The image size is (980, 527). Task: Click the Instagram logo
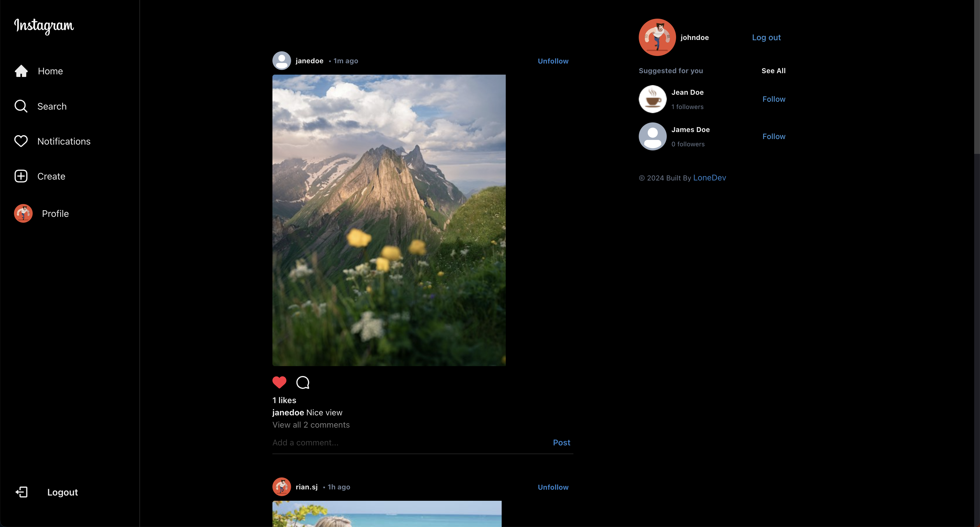click(44, 26)
